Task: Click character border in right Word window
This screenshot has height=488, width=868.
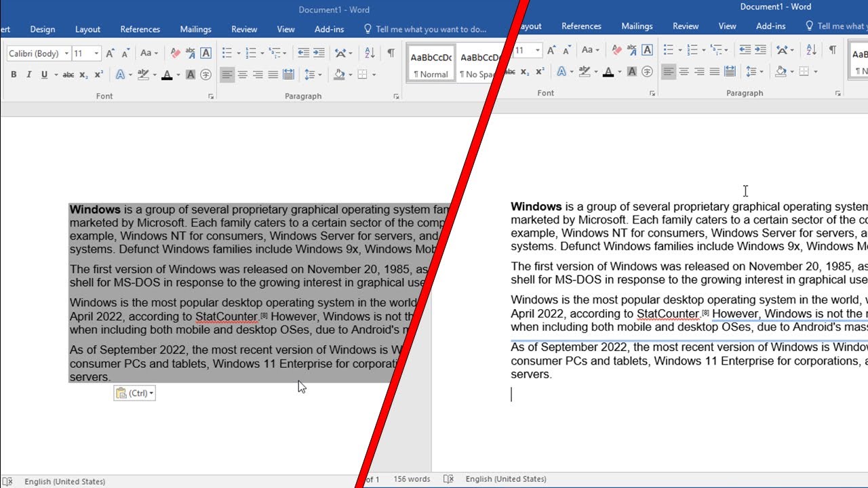Action: point(647,50)
